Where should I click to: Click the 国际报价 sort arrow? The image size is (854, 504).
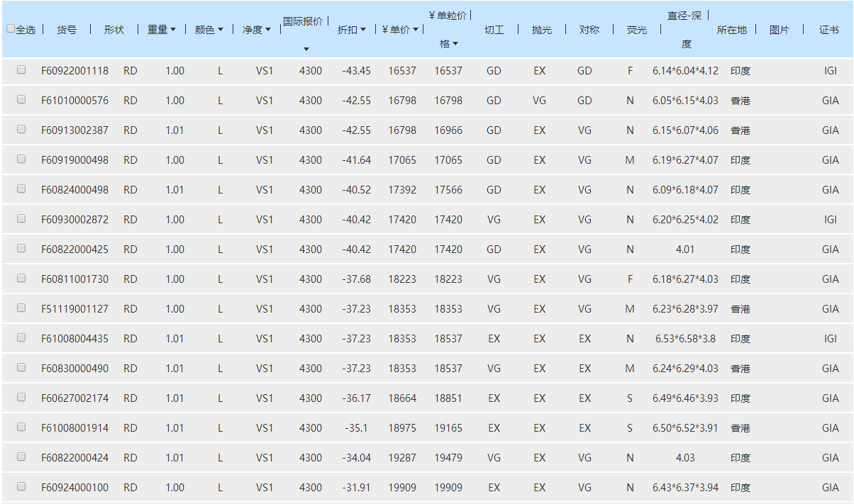(x=306, y=49)
